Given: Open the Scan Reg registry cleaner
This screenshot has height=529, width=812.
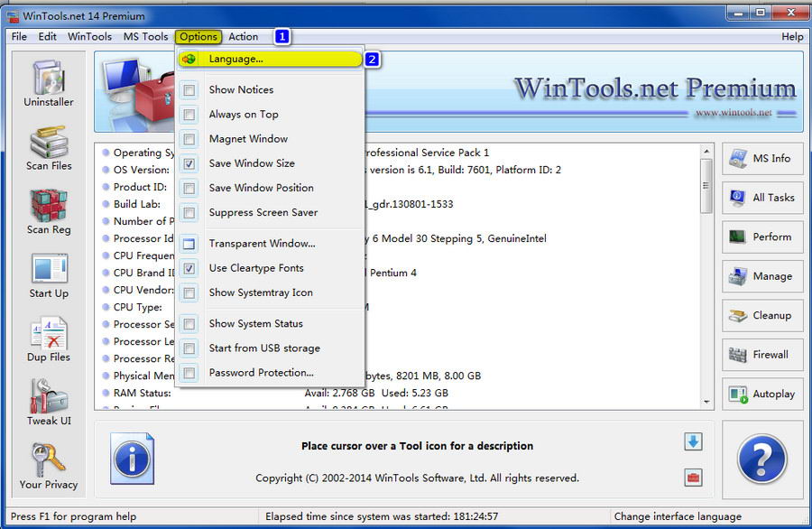Looking at the screenshot, I should click(x=49, y=211).
